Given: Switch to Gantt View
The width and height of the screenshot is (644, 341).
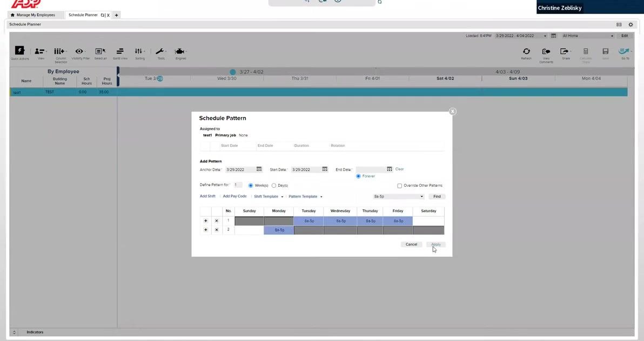Looking at the screenshot, I should pyautogui.click(x=120, y=51).
